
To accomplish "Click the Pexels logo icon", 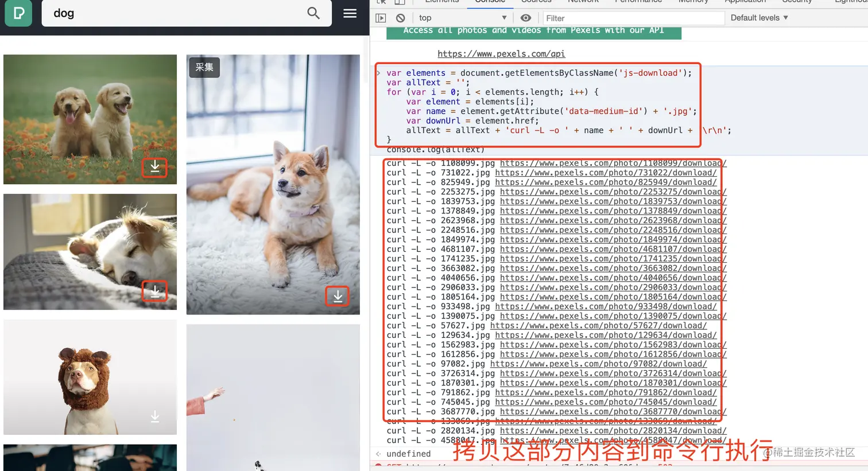I will 18,13.
